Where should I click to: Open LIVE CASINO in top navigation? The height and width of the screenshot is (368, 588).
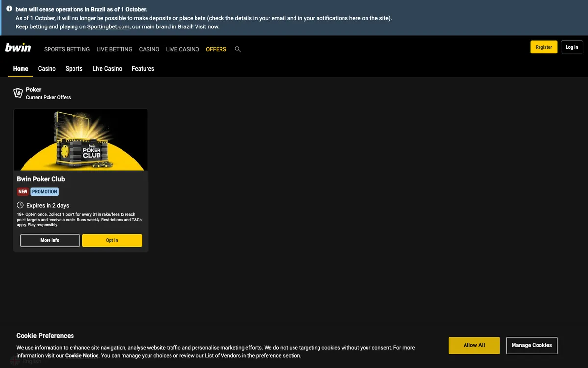(x=182, y=49)
